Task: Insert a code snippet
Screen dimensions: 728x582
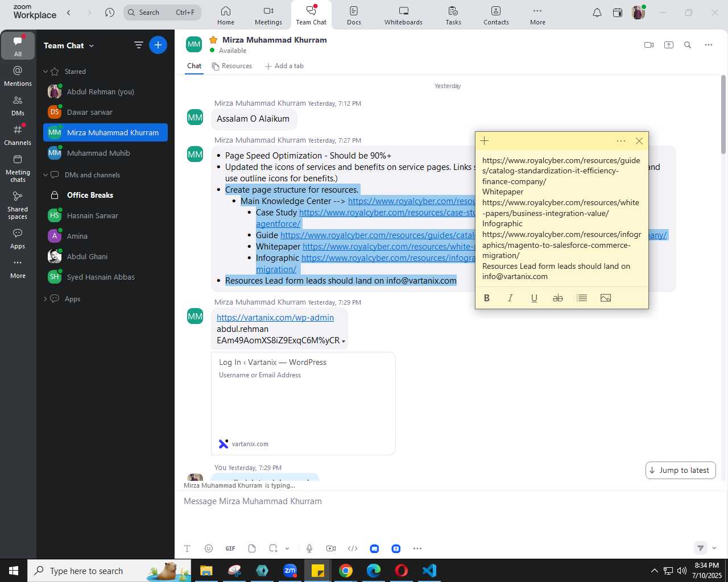Action: point(353,548)
